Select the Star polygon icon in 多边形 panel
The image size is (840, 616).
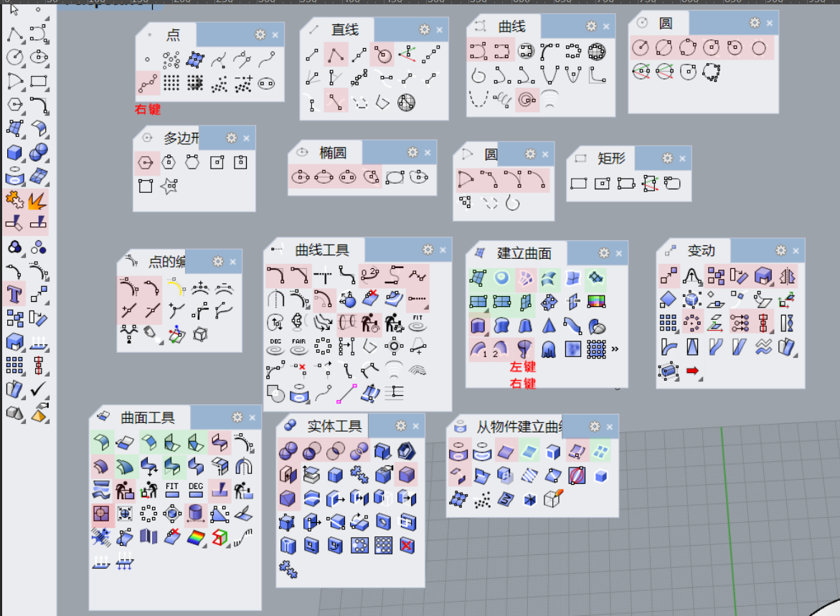point(169,186)
